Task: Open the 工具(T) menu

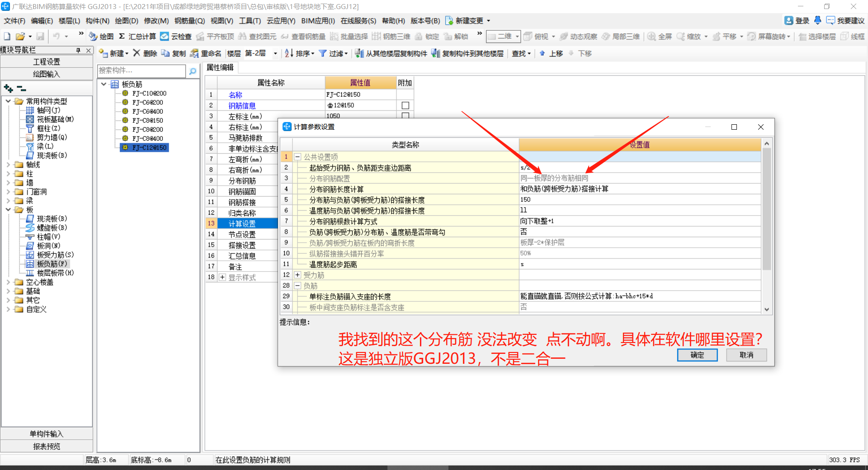Action: [x=250, y=21]
